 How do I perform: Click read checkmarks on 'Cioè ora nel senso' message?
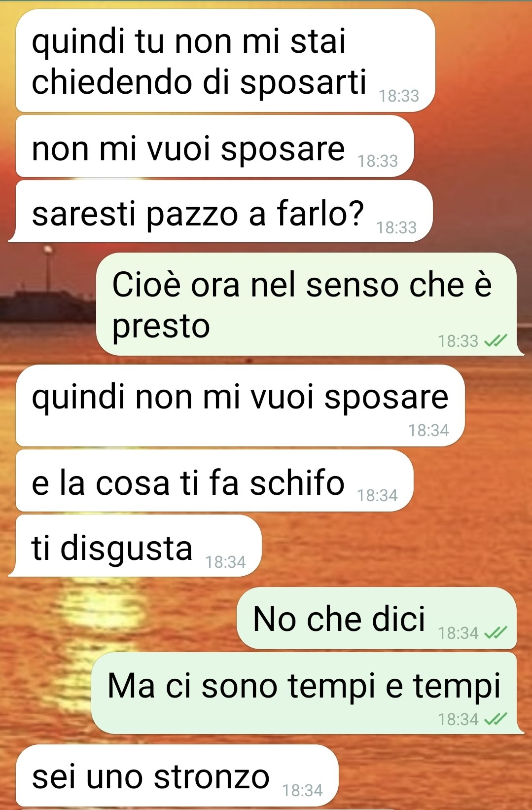pyautogui.click(x=496, y=340)
